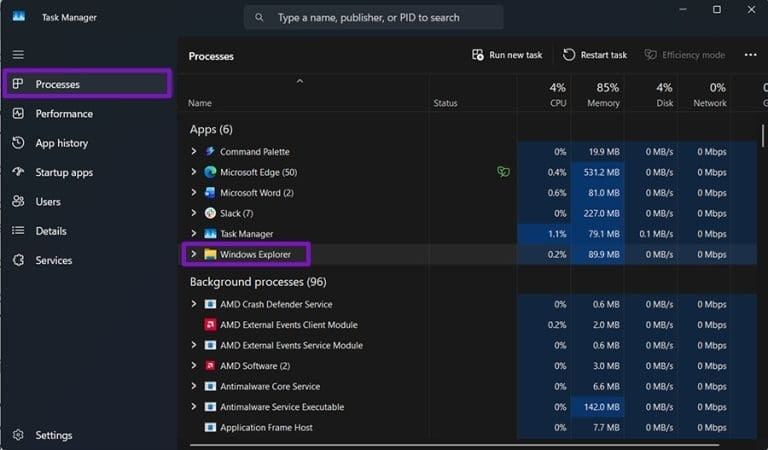
Task: Click the Efficiency mode button
Action: point(685,55)
